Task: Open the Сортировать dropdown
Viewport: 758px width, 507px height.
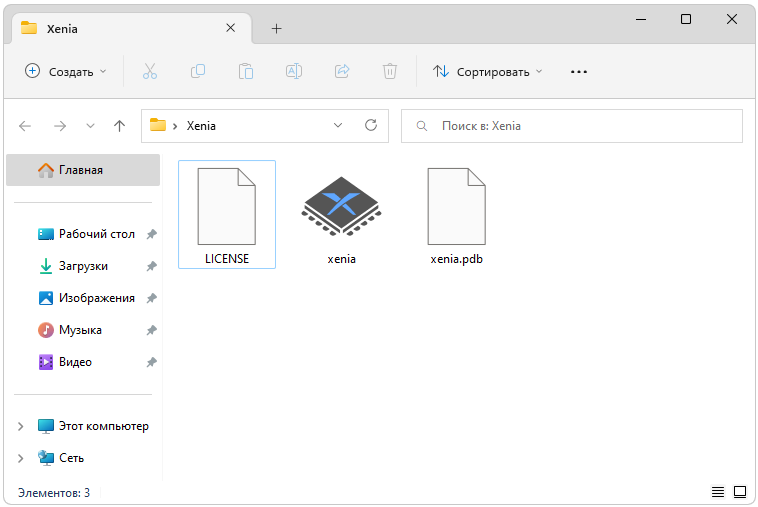Action: click(x=488, y=72)
